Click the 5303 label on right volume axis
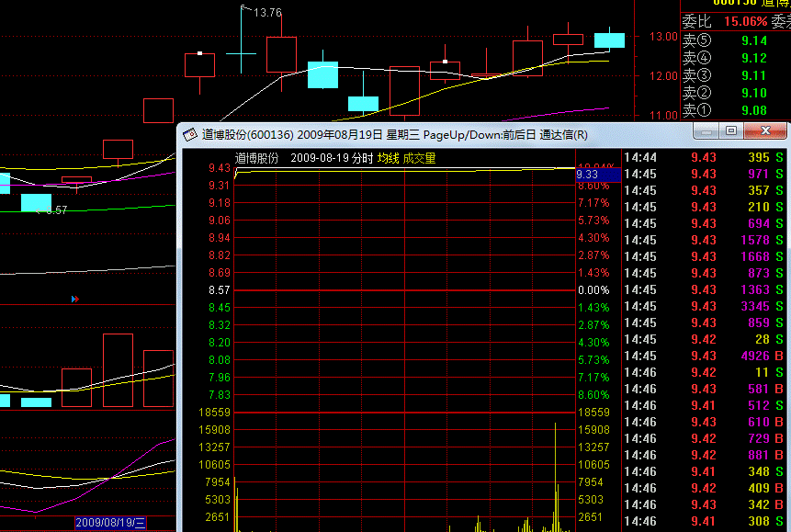Viewport: 791px width, 532px height. [590, 500]
